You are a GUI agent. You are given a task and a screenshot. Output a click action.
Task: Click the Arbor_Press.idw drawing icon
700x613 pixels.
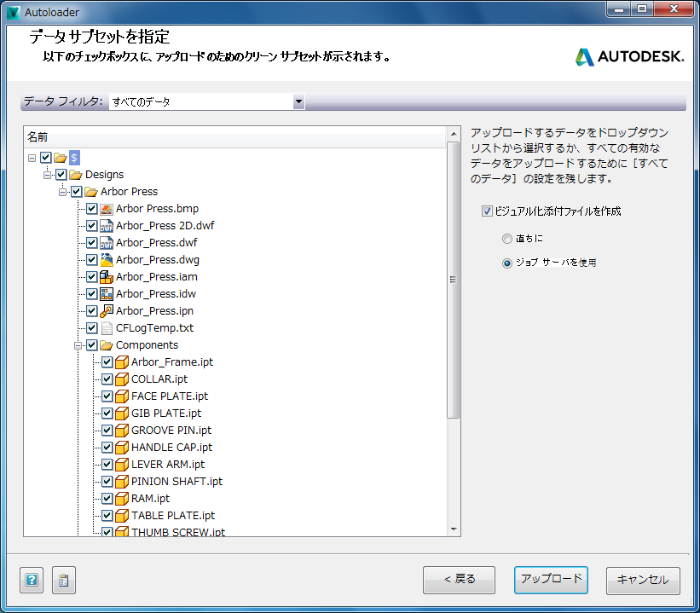(107, 294)
